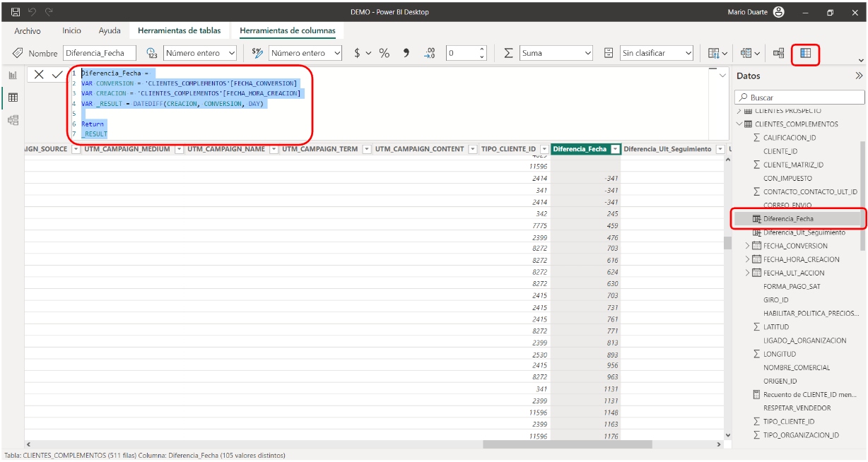868x462 pixels.
Task: Click Manage relationships icon
Action: pyautogui.click(x=778, y=53)
